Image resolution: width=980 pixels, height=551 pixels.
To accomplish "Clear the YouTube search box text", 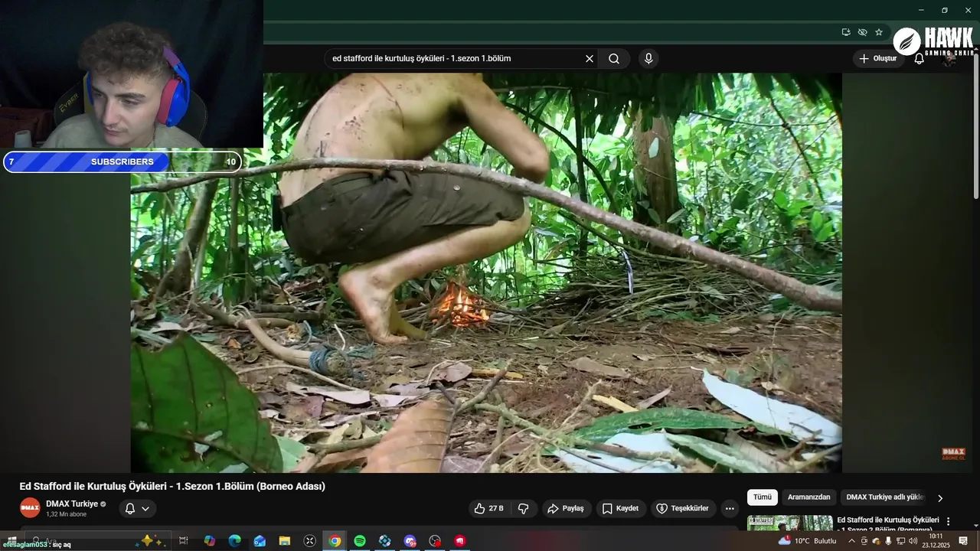I will [x=590, y=58].
